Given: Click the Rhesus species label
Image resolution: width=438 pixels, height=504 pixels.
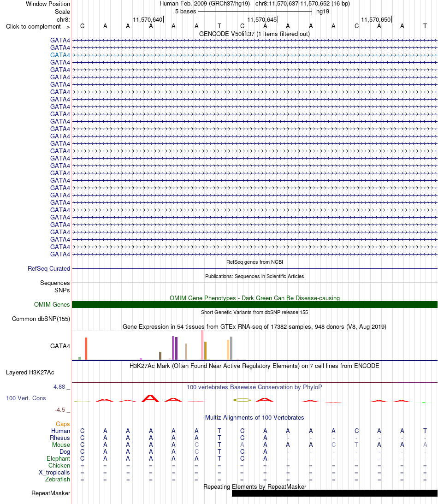Looking at the screenshot, I should 60,438.
